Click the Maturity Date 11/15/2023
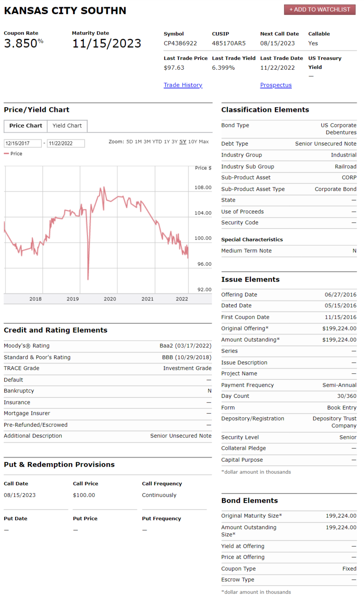Image resolution: width=364 pixels, height=600 pixels. coord(107,43)
